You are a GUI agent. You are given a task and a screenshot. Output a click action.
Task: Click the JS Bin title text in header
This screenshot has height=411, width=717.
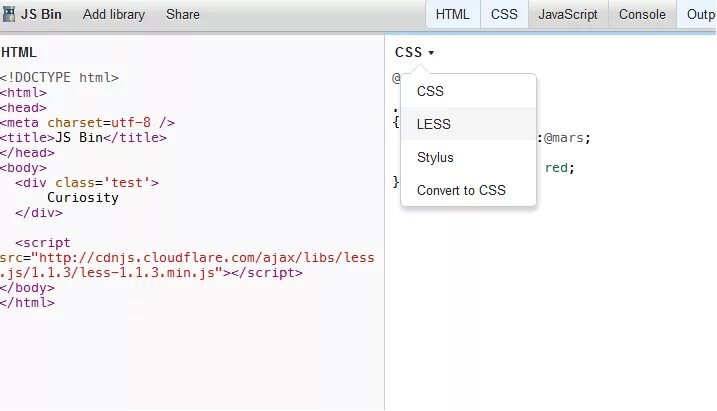pyautogui.click(x=41, y=15)
